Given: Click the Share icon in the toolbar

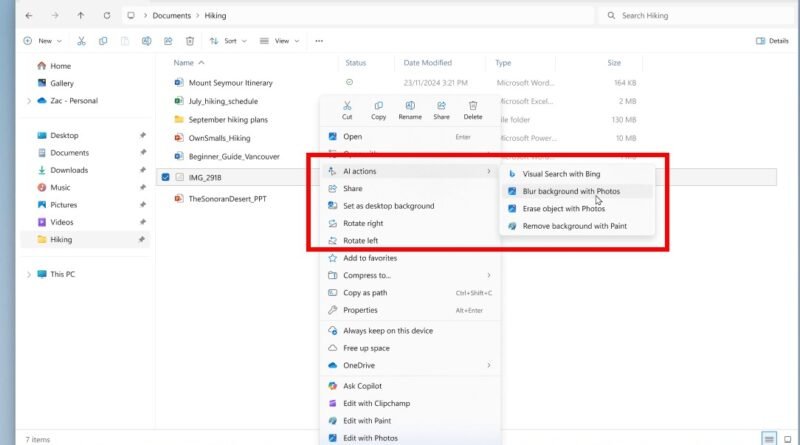Looking at the screenshot, I should coord(168,41).
